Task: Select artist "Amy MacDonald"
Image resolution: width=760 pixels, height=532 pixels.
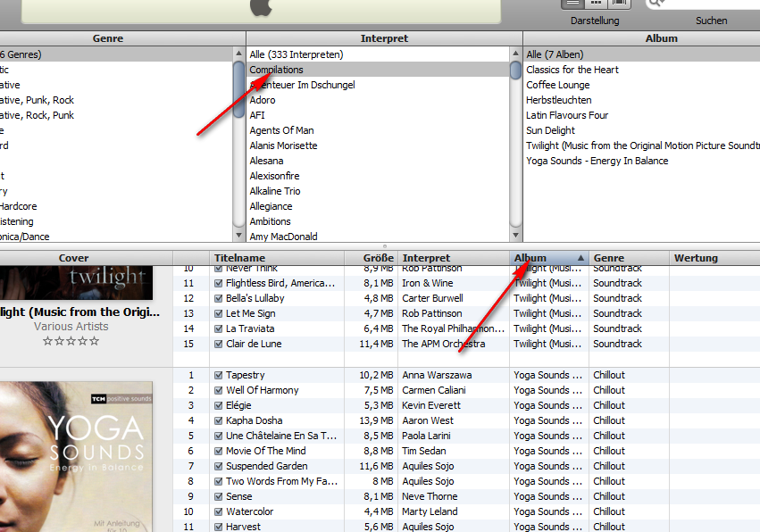Action: click(x=378, y=237)
